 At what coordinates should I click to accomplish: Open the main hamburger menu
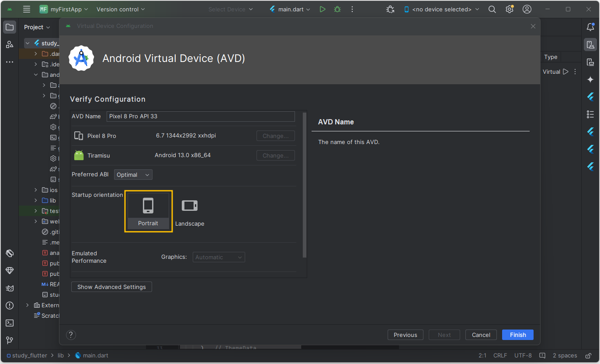27,9
